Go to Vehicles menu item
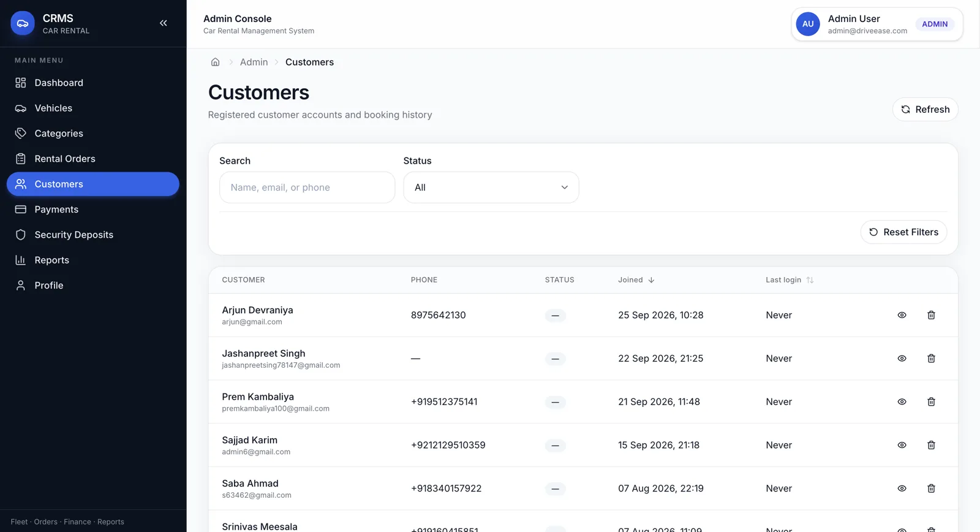This screenshot has height=532, width=980. point(93,108)
